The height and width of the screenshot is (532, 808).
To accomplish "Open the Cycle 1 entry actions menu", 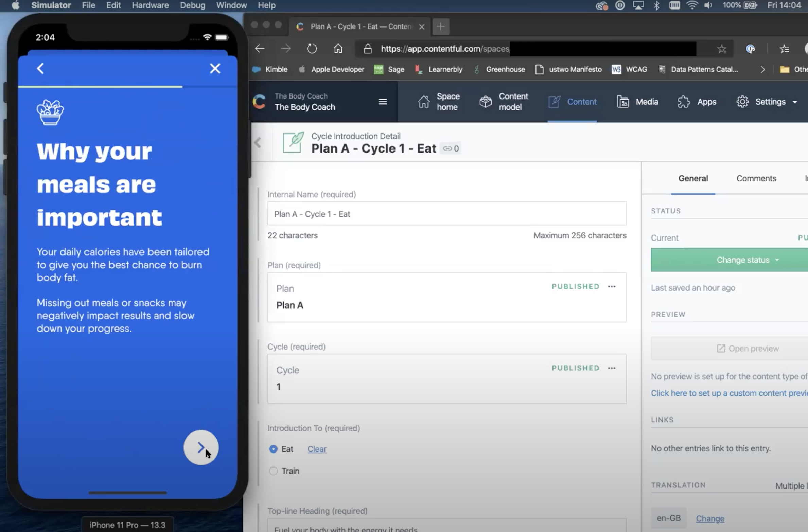I will pos(612,368).
